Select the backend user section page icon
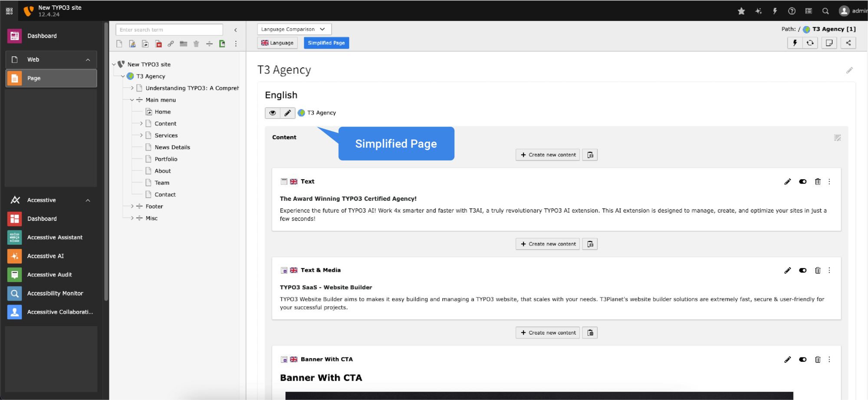 coord(132,44)
